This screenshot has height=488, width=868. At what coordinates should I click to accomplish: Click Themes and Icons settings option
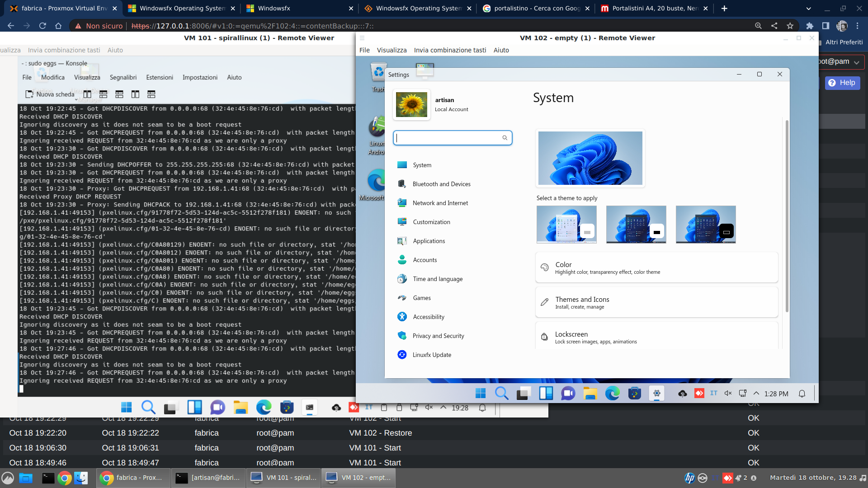pos(656,303)
